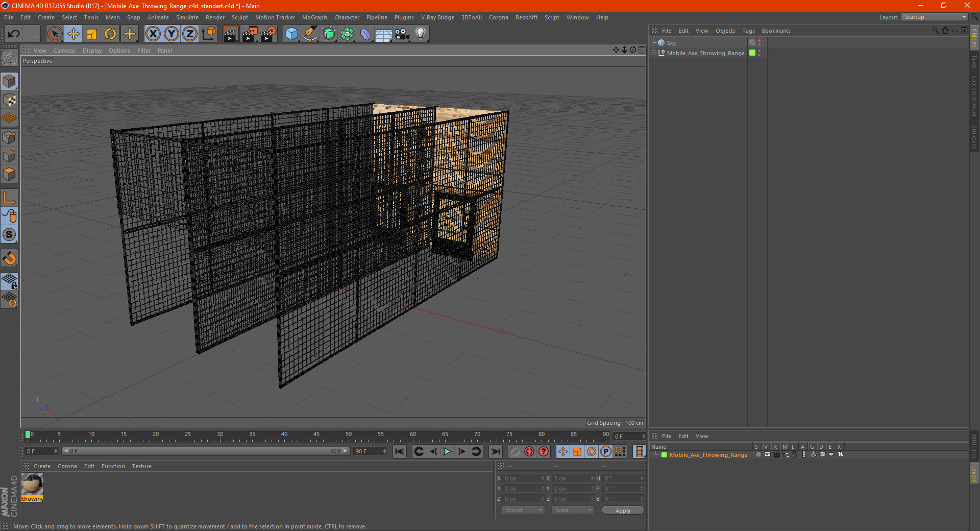
Task: Expand the Mobile_Axe_Throwing_Range object tree
Action: tap(653, 53)
